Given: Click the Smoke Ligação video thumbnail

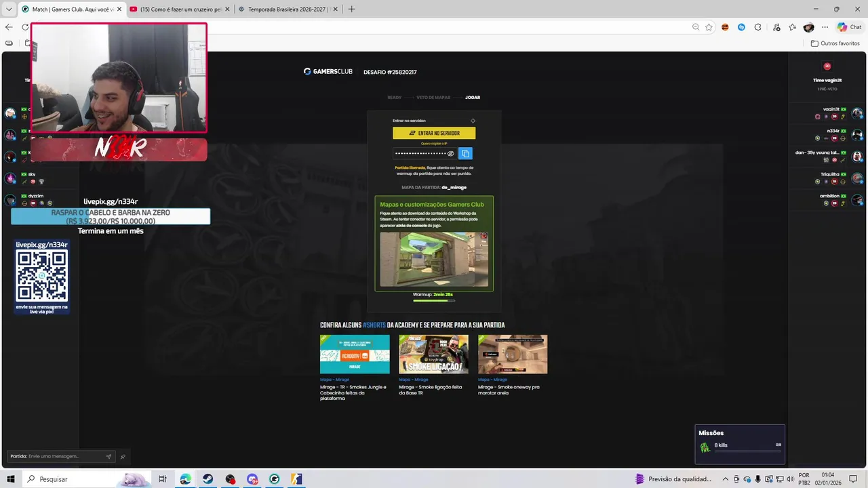Looking at the screenshot, I should tap(433, 354).
